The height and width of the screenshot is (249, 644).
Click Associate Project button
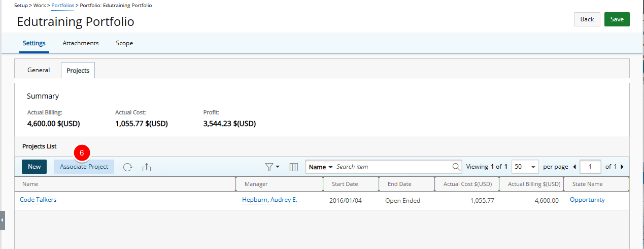(84, 167)
